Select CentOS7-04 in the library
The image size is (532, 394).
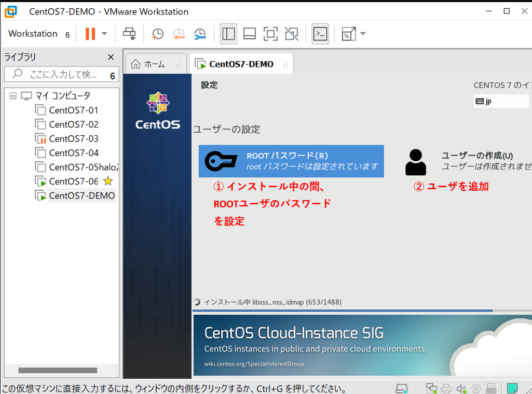coord(74,153)
